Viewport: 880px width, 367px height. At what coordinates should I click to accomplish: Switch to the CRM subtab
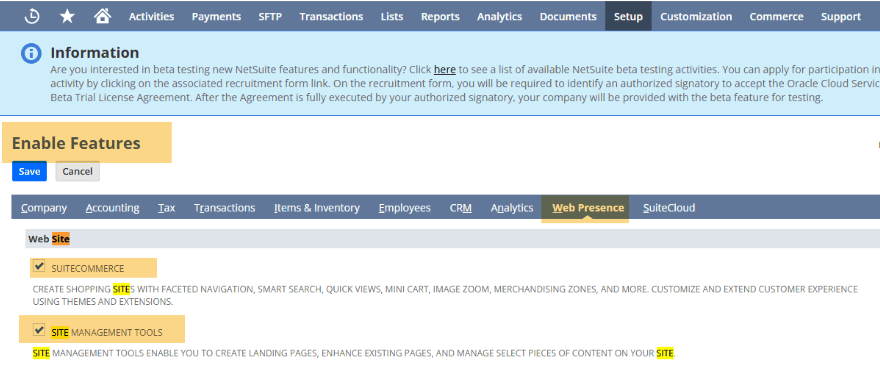pos(460,208)
